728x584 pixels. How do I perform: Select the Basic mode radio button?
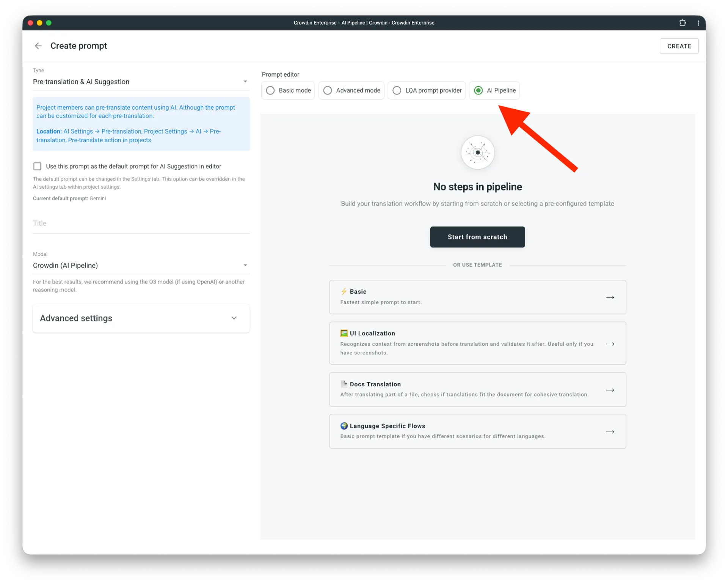click(270, 90)
